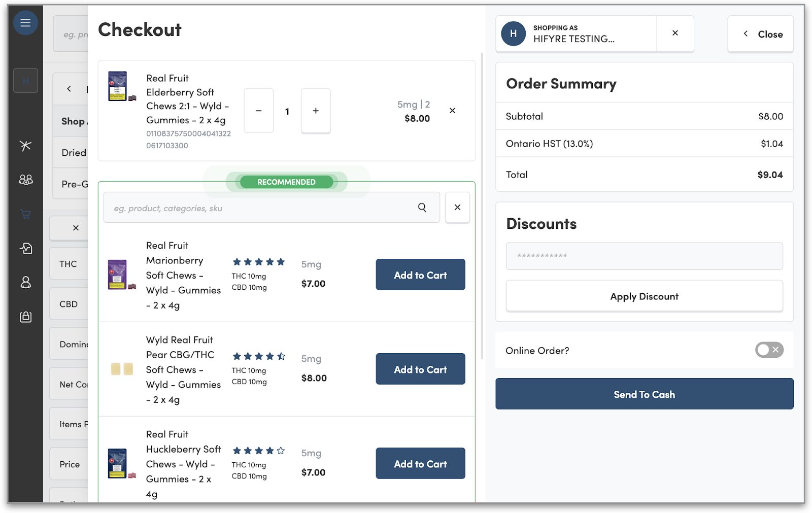This screenshot has height=513, width=812.
Task: Close the recommended products panel
Action: [457, 208]
